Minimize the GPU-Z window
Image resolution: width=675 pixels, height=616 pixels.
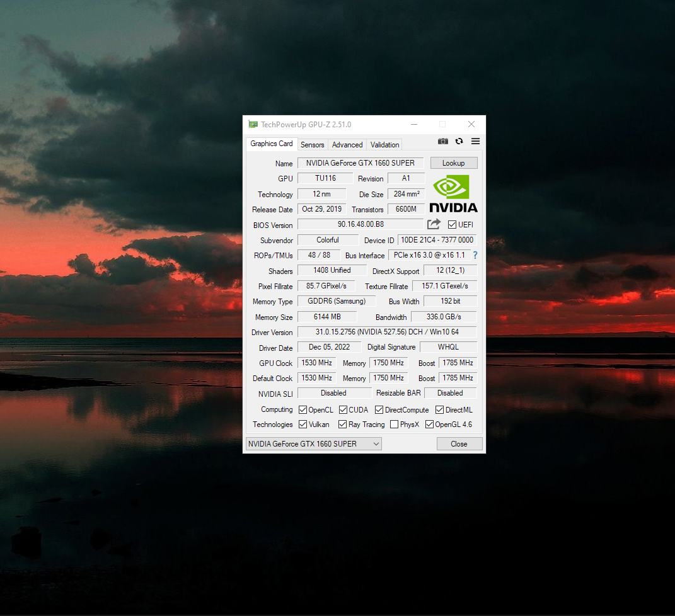[x=414, y=124]
